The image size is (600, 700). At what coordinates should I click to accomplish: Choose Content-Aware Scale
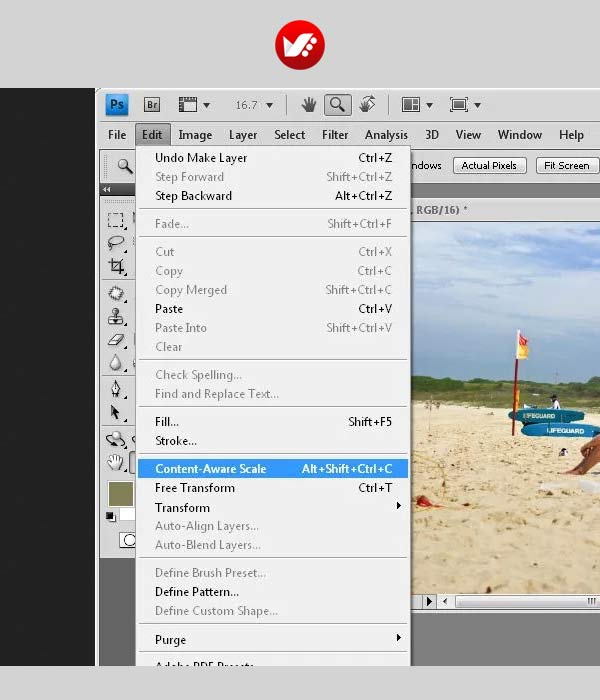pyautogui.click(x=273, y=469)
